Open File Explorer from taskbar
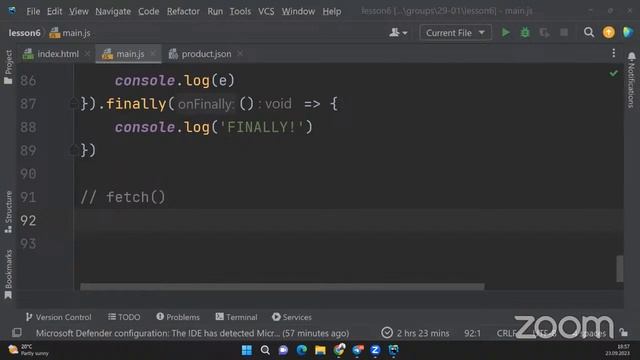The height and width of the screenshot is (360, 640). pos(320,350)
